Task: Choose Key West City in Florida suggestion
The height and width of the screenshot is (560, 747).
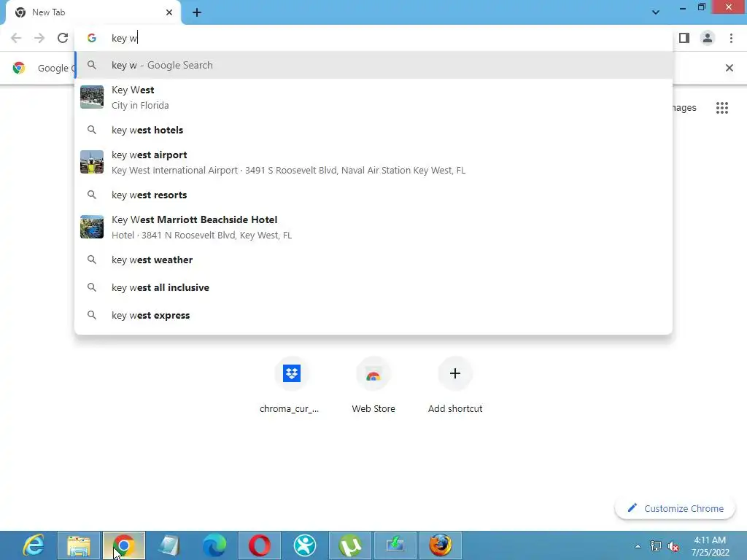Action: coord(373,98)
